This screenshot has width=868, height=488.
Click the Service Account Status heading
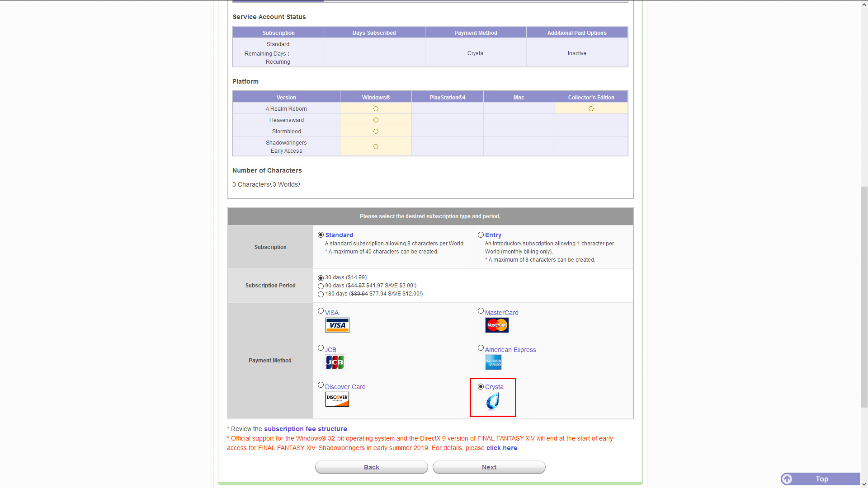pyautogui.click(x=269, y=17)
